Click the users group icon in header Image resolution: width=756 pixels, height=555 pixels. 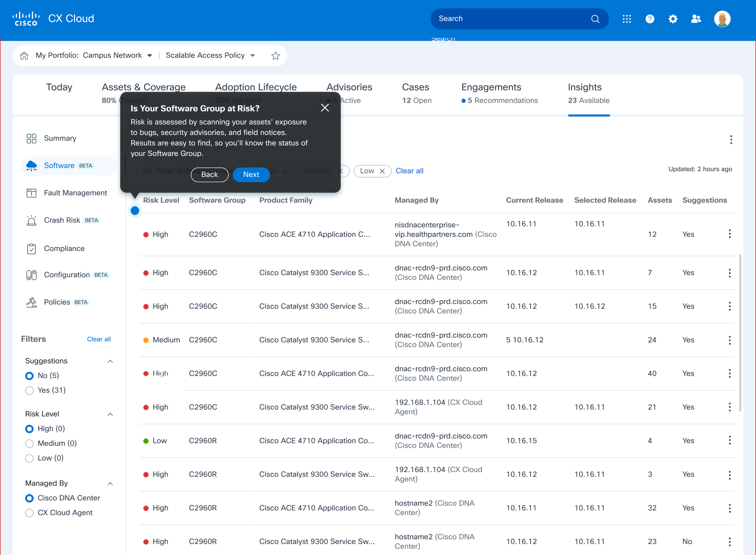[x=696, y=19]
